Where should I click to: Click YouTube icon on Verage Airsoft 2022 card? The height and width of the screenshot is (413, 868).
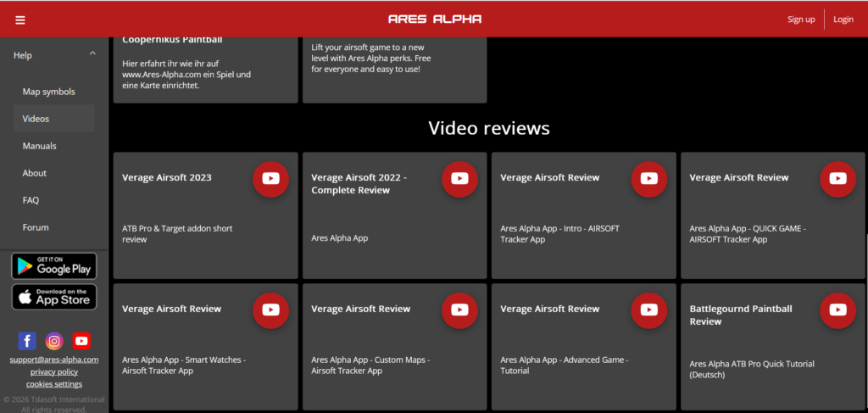point(459,178)
